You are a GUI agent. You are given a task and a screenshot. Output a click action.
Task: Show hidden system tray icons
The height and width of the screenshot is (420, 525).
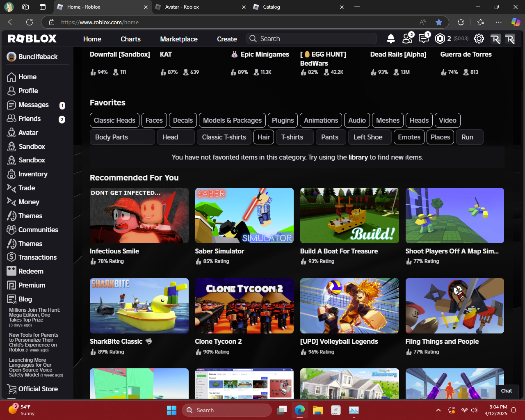click(438, 410)
